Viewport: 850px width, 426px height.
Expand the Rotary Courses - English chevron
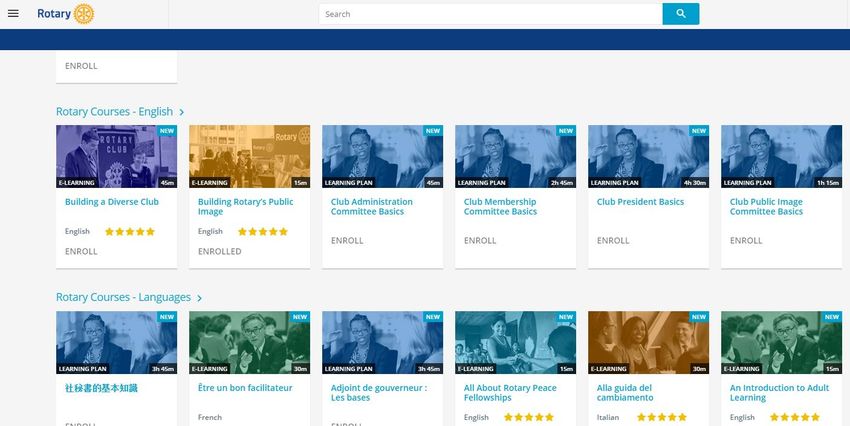pyautogui.click(x=182, y=112)
